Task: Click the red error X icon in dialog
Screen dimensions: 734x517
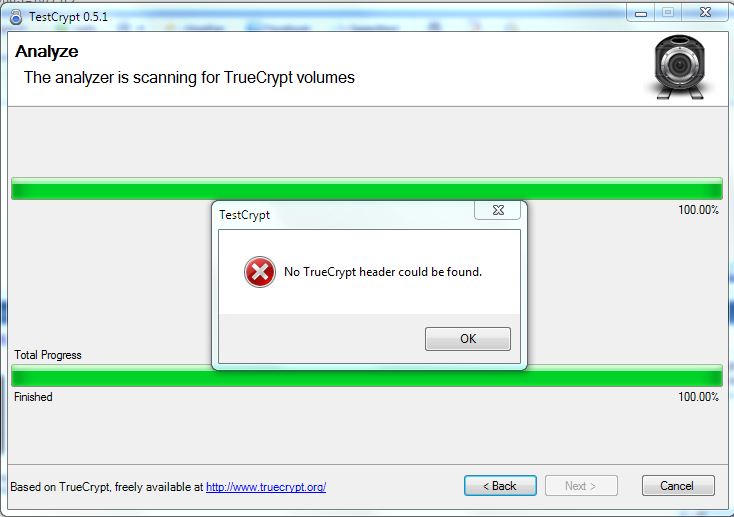Action: click(260, 272)
